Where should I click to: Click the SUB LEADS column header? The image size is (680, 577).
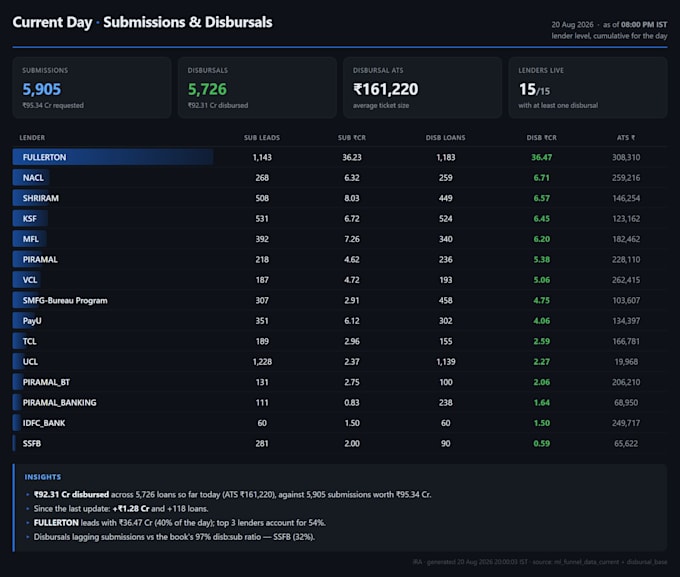262,138
